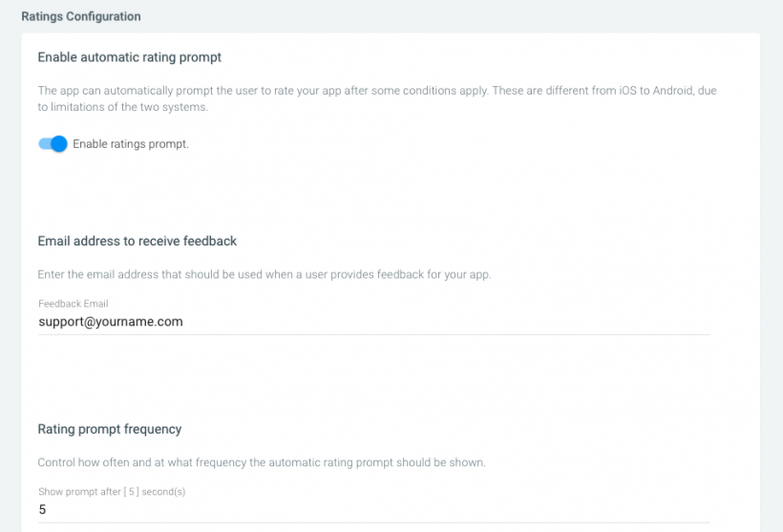
Task: Toggle the Enable ratings prompt switch
Action: click(x=53, y=144)
